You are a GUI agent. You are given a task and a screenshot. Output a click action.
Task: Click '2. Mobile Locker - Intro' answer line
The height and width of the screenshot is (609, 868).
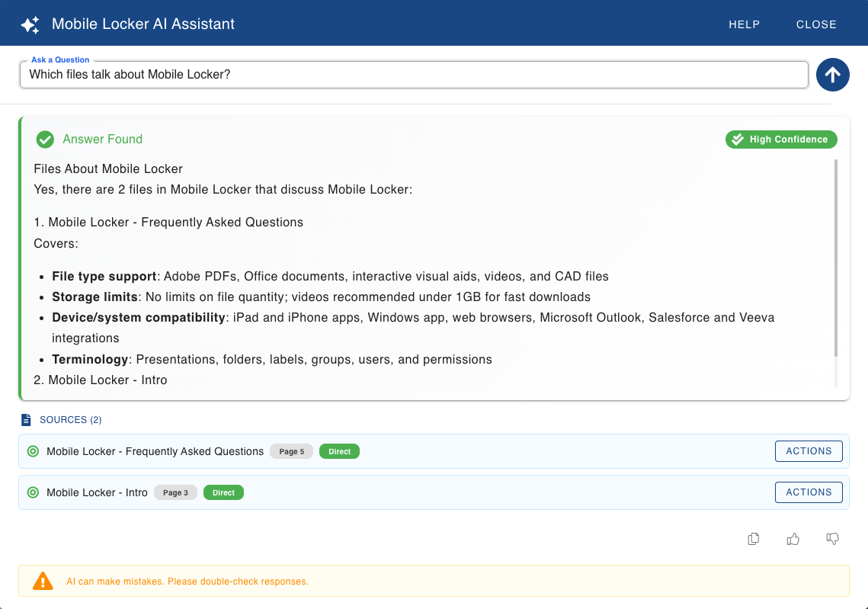pos(100,380)
